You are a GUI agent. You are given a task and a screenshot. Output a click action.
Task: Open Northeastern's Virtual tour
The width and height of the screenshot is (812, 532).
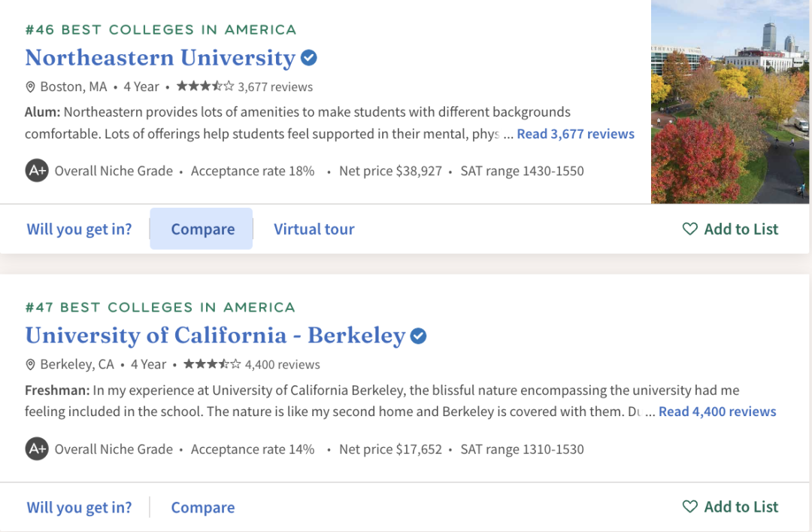(314, 229)
